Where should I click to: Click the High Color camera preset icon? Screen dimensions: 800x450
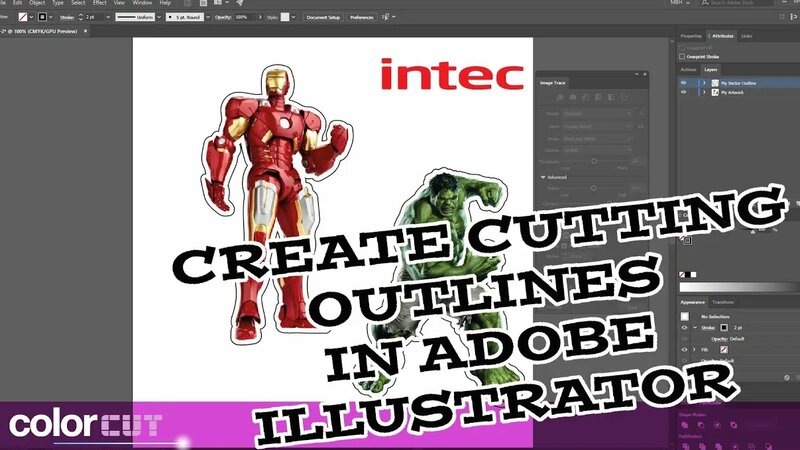coord(573,97)
